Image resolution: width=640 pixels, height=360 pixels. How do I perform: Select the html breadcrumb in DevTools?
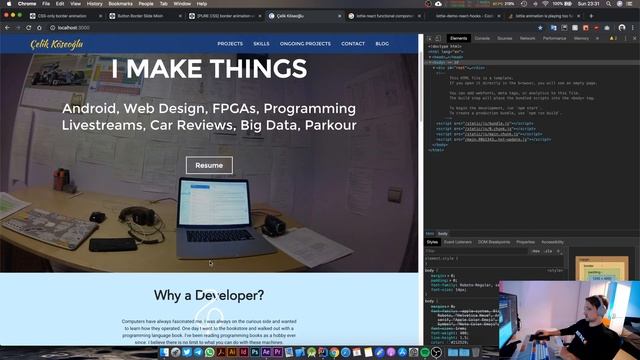coord(430,233)
